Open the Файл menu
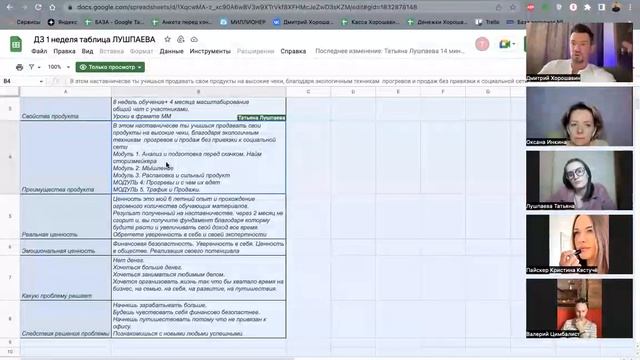Screen dimensions: 640x360 point(39,51)
